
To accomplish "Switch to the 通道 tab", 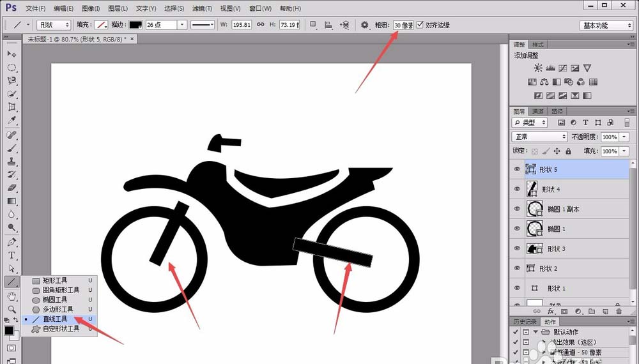I will coord(537,111).
